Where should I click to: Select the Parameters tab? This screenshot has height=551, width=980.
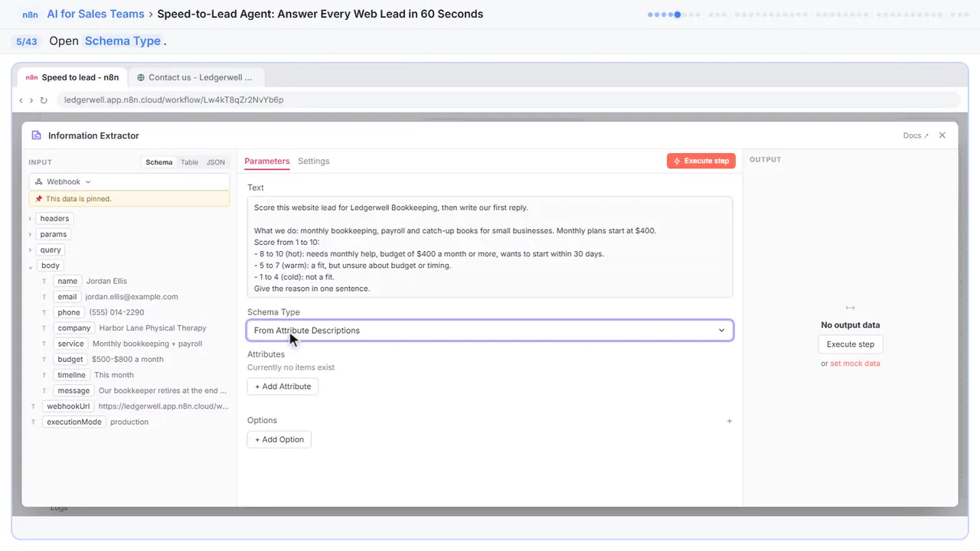tap(267, 161)
